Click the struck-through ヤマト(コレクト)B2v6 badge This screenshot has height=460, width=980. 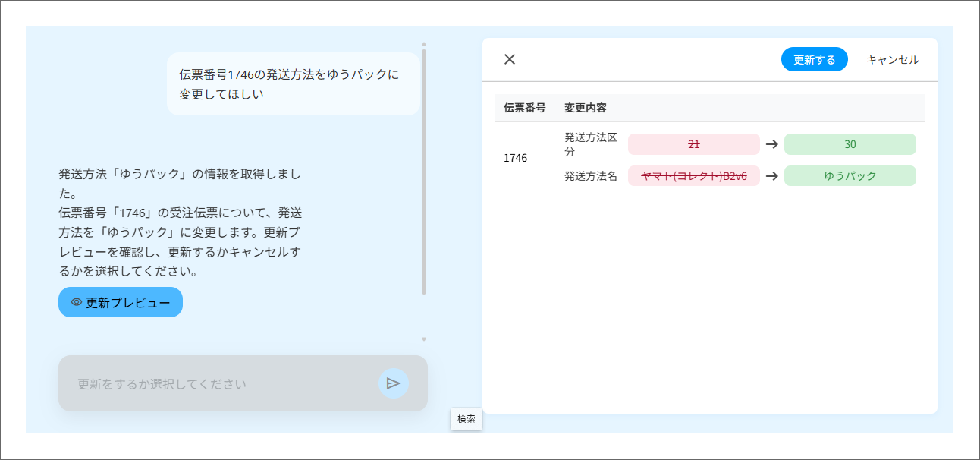693,176
